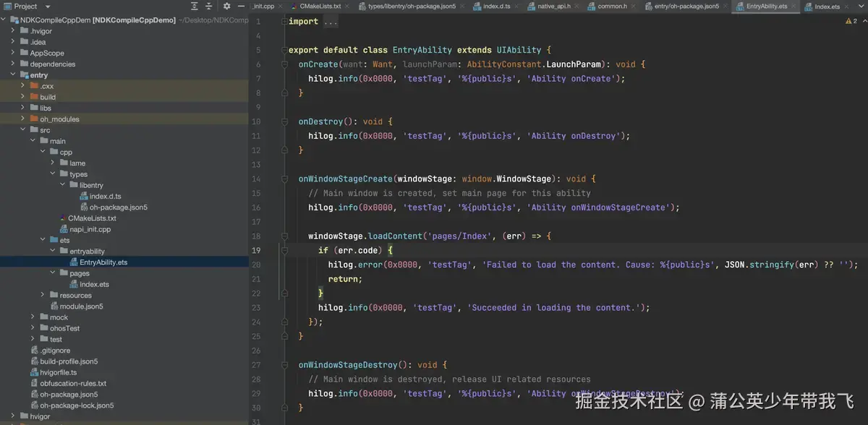Expand the dependencies folder chevron

point(14,64)
